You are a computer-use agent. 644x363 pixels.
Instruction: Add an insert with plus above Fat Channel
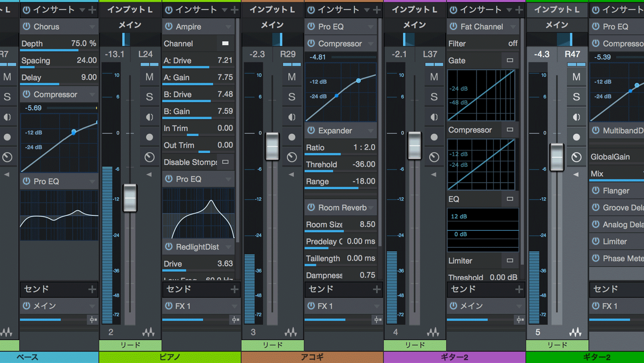click(x=519, y=10)
